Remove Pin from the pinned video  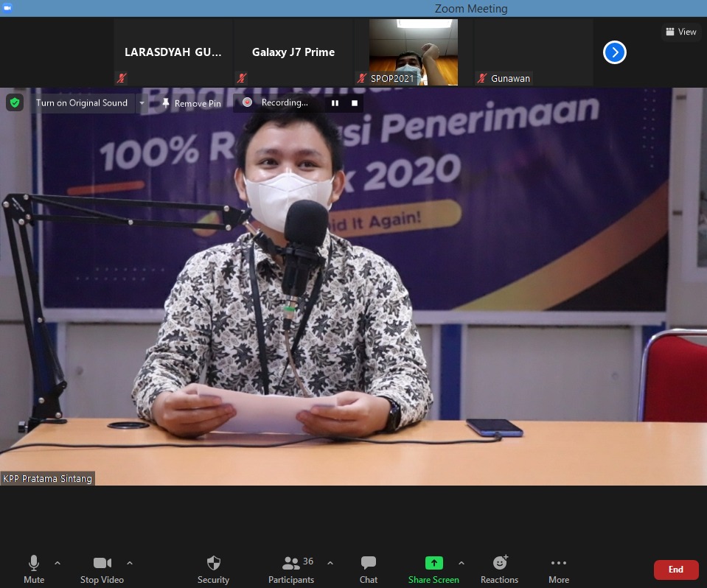click(x=192, y=103)
